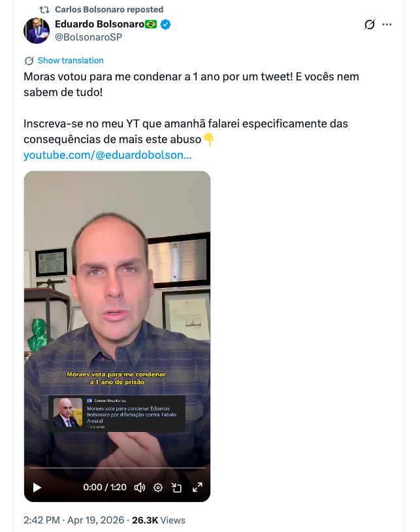This screenshot has width=420, height=532.
Task: Play the video
Action: coord(37,488)
